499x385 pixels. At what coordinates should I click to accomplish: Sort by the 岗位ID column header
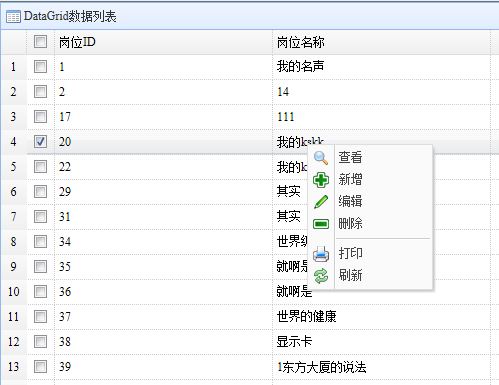coord(77,42)
